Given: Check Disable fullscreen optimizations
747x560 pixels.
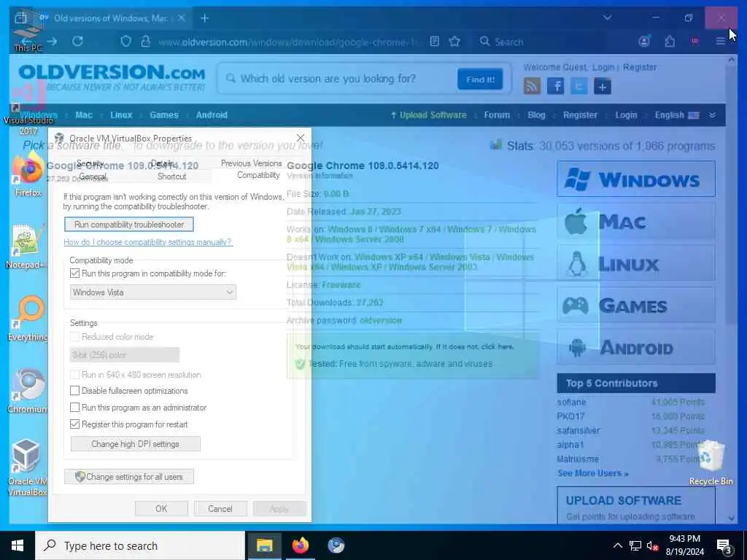Looking at the screenshot, I should [75, 391].
